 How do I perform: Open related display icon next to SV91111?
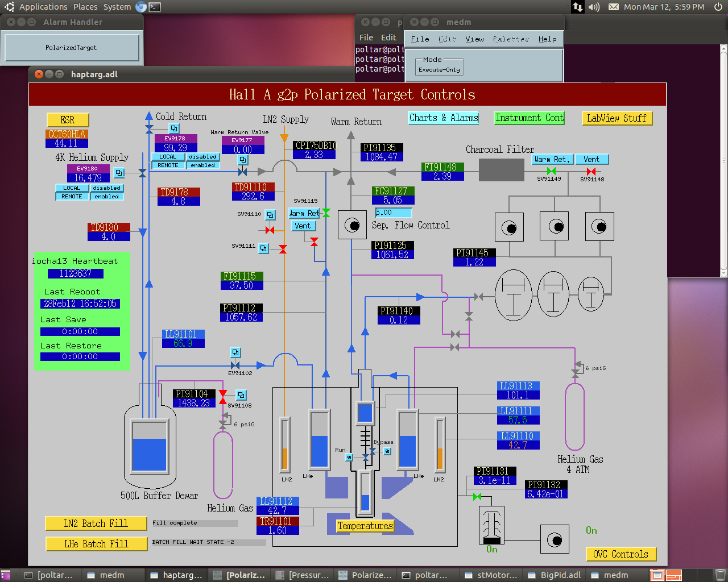click(264, 248)
